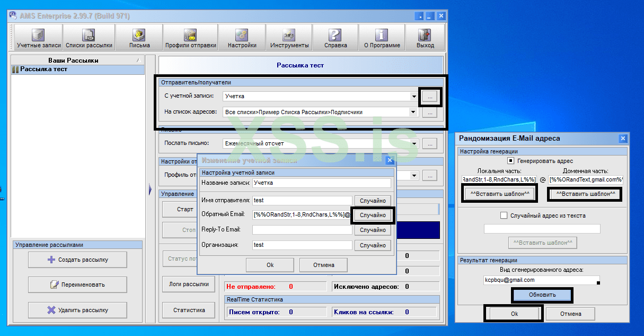Click Вставить шаблон under Локальня часть
Screen dimensions: 644x336
(499, 194)
